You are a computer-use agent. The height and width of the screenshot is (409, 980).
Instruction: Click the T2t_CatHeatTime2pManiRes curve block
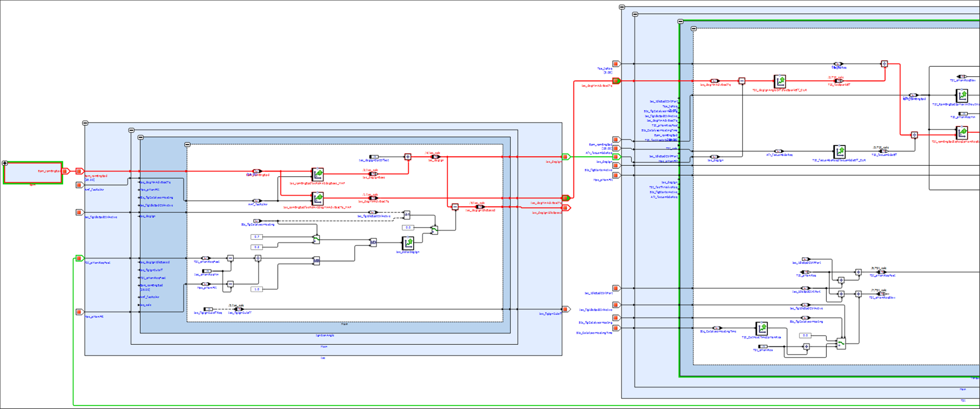[x=762, y=328]
